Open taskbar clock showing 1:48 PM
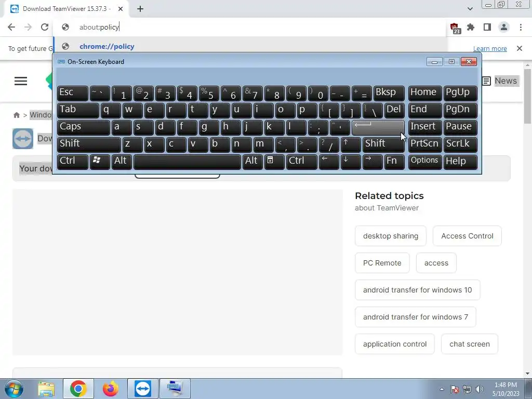 point(506,389)
